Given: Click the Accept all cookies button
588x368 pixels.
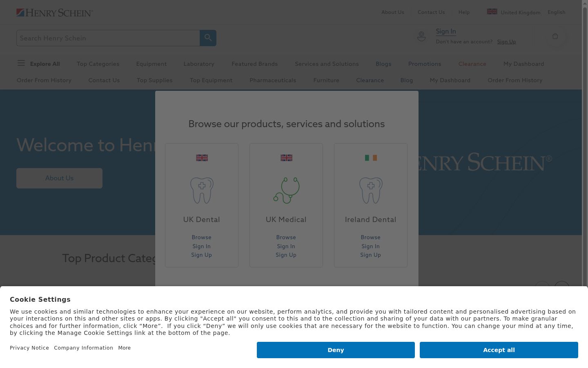Looking at the screenshot, I should tap(499, 350).
